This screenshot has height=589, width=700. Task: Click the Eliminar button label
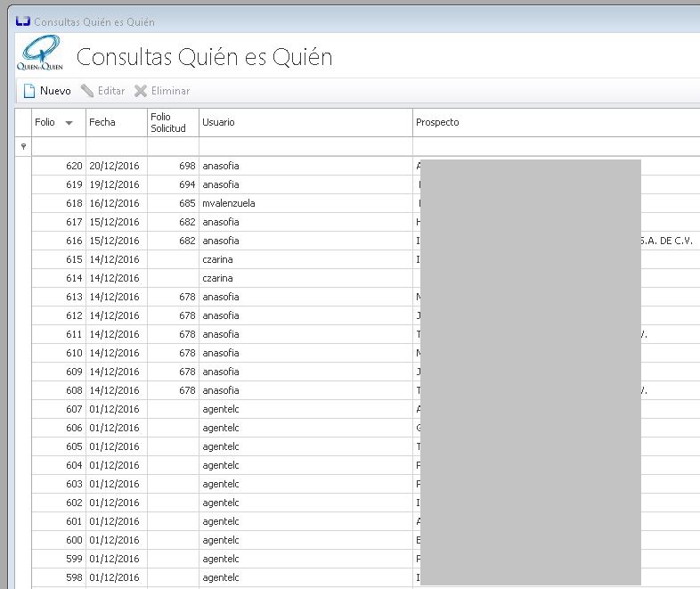[170, 91]
